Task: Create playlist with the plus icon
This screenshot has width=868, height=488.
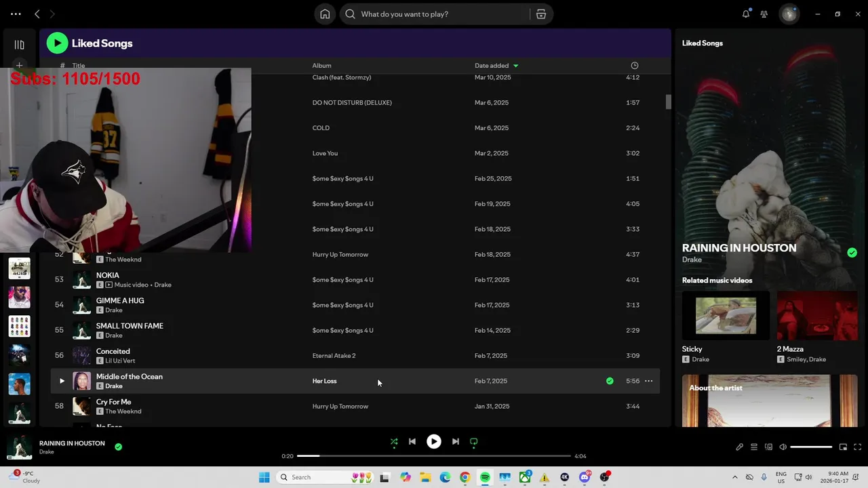Action: (x=19, y=66)
